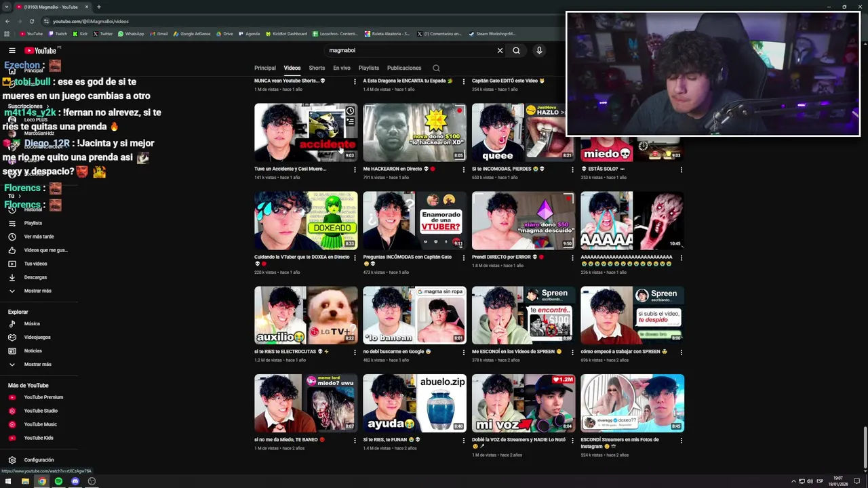This screenshot has width=868, height=488.
Task: Open options menu for 'Prendí DIRECTO por ERROR'
Action: point(572,258)
